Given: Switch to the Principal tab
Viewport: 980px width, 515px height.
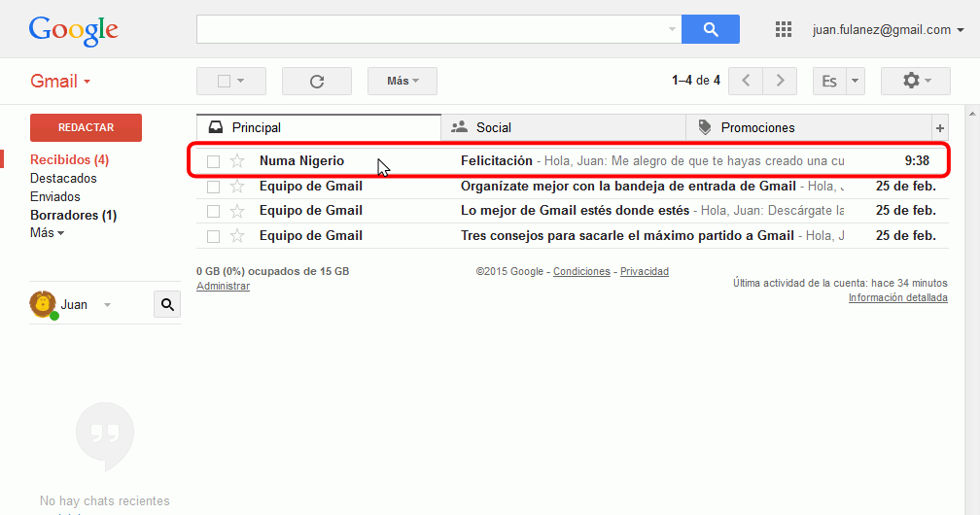Looking at the screenshot, I should click(x=319, y=127).
